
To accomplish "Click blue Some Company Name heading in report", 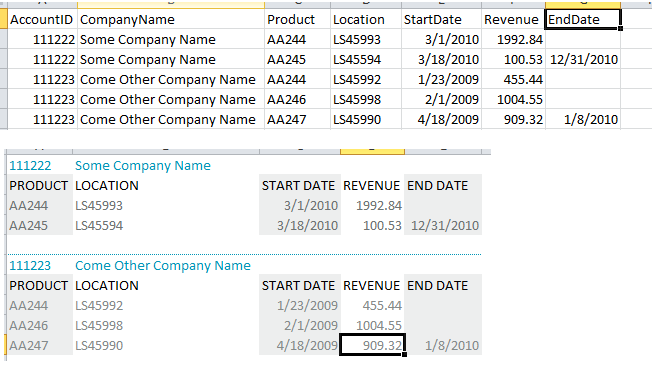I will 143,165.
